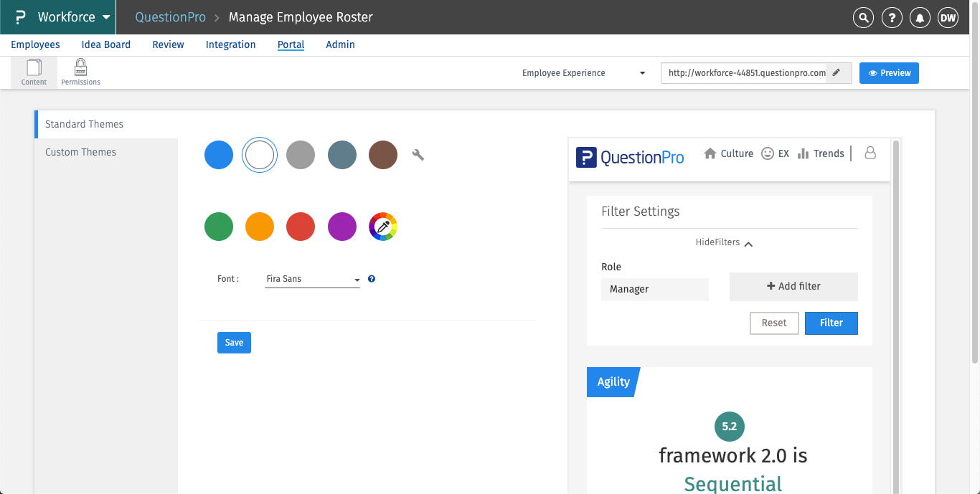Switch to the Custom Themes tab
The image size is (980, 494).
pyautogui.click(x=80, y=152)
